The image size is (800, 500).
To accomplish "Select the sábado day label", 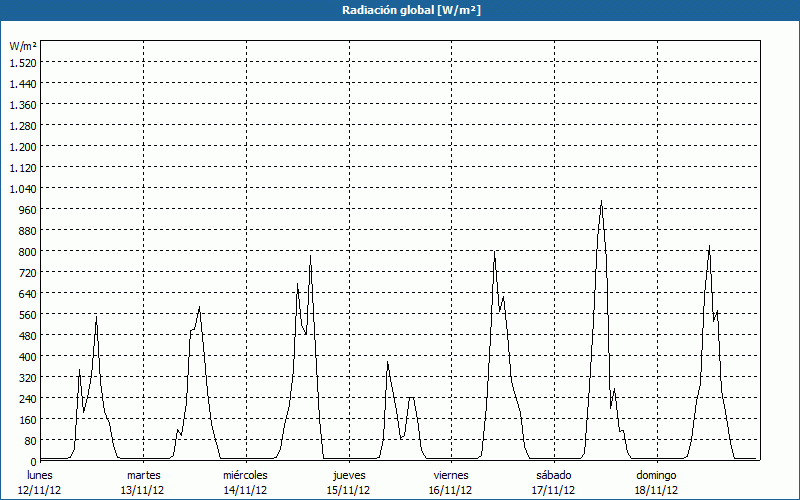I will [x=554, y=475].
